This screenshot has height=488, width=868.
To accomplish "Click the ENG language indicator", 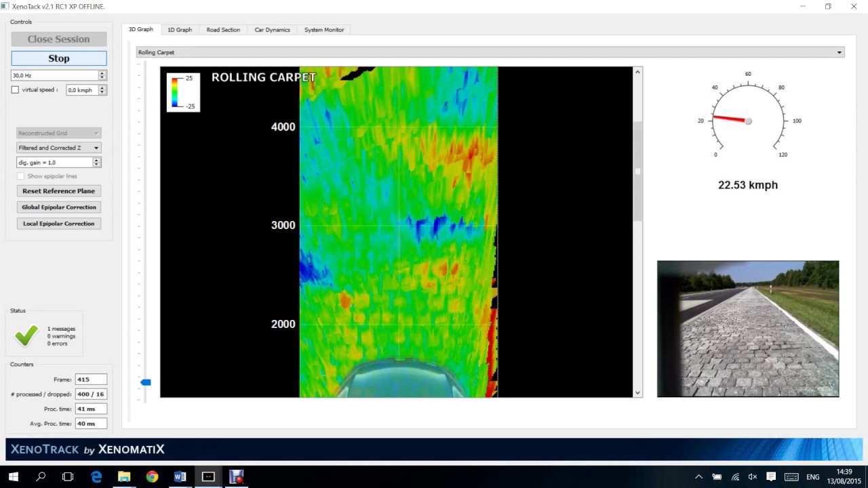I will point(813,477).
